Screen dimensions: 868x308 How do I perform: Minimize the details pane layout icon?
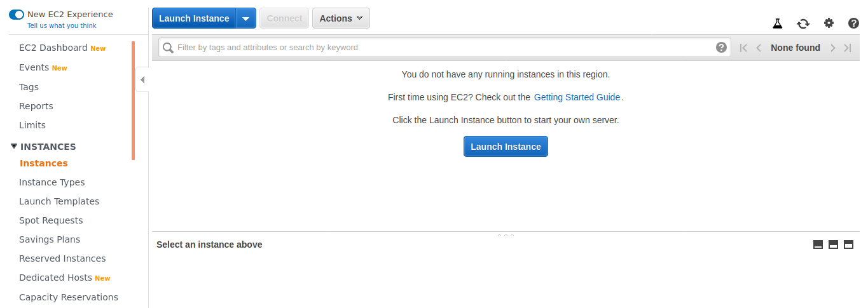pos(818,244)
